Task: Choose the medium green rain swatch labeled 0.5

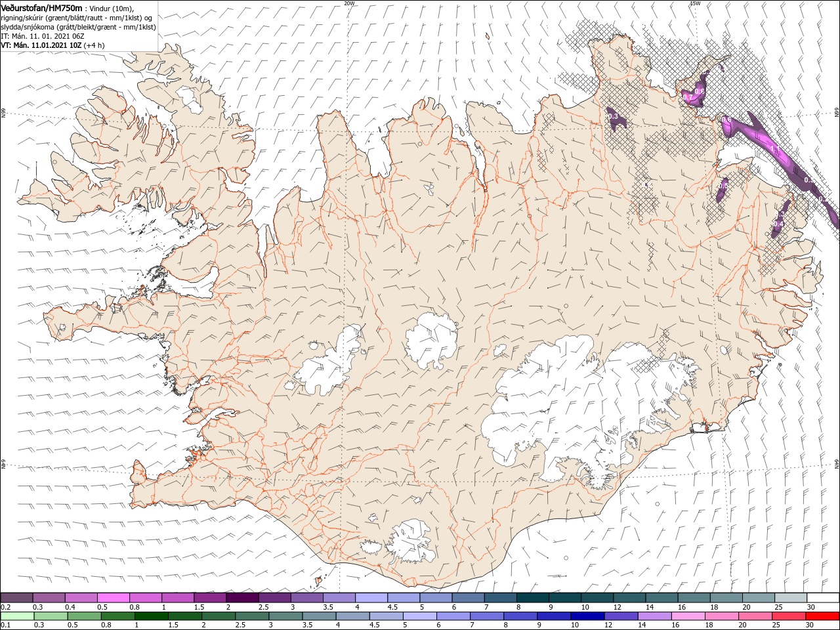Action: (x=85, y=616)
